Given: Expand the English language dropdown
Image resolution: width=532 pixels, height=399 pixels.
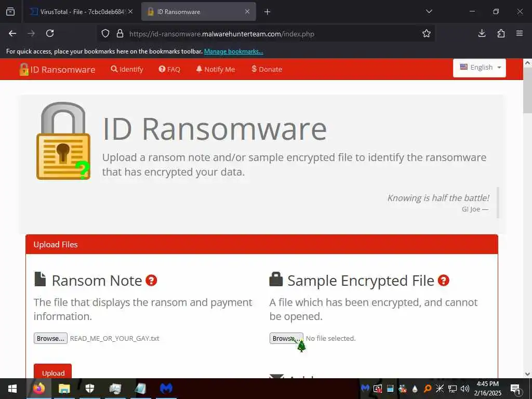Looking at the screenshot, I should [x=480, y=68].
